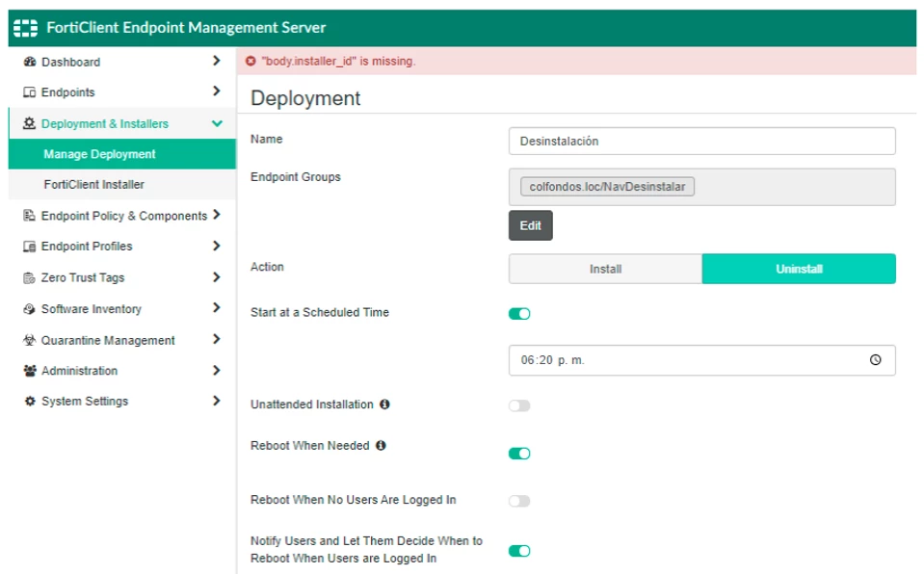924x574 pixels.
Task: Click the Quarantine Management biohazard icon
Action: click(x=30, y=340)
